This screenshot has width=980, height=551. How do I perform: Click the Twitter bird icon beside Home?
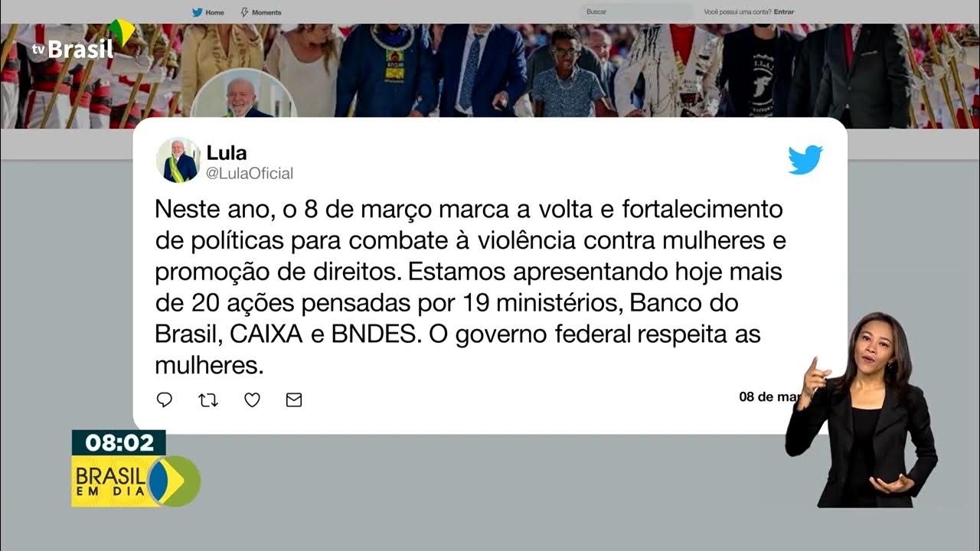[x=197, y=12]
